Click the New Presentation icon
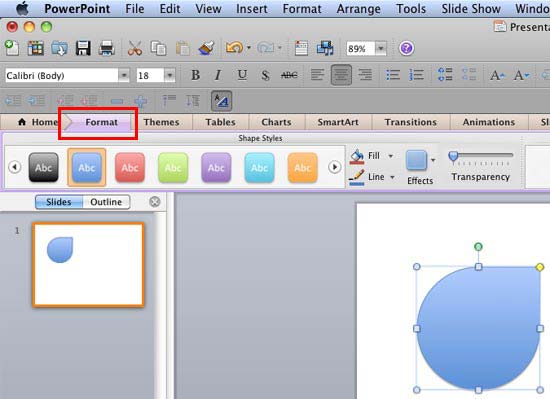This screenshot has height=399, width=550. pyautogui.click(x=12, y=48)
